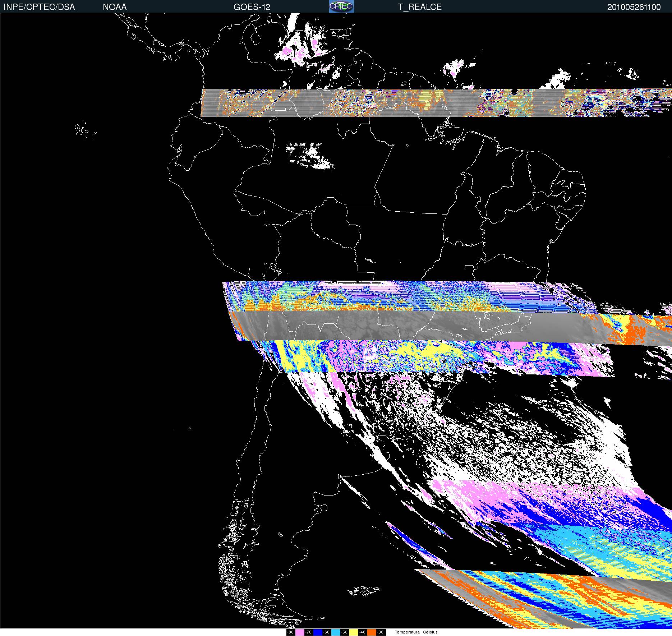Viewport: 672px width, 636px height.
Task: Select the orange temperature legend swatch
Action: point(372,632)
